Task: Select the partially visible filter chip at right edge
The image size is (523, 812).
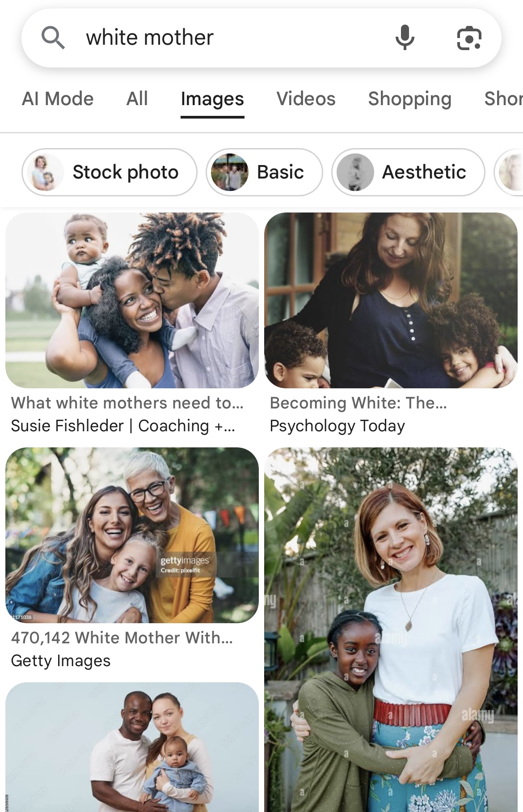Action: [x=509, y=172]
